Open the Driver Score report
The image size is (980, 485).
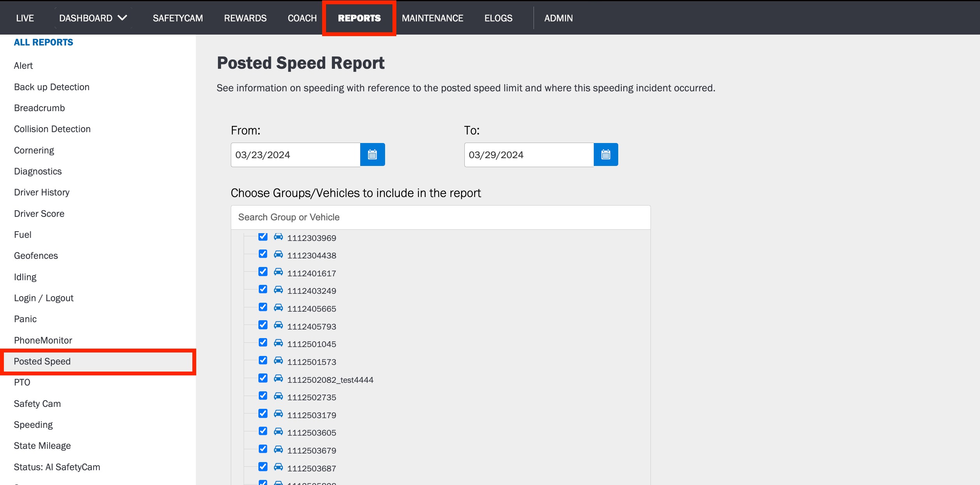(39, 214)
